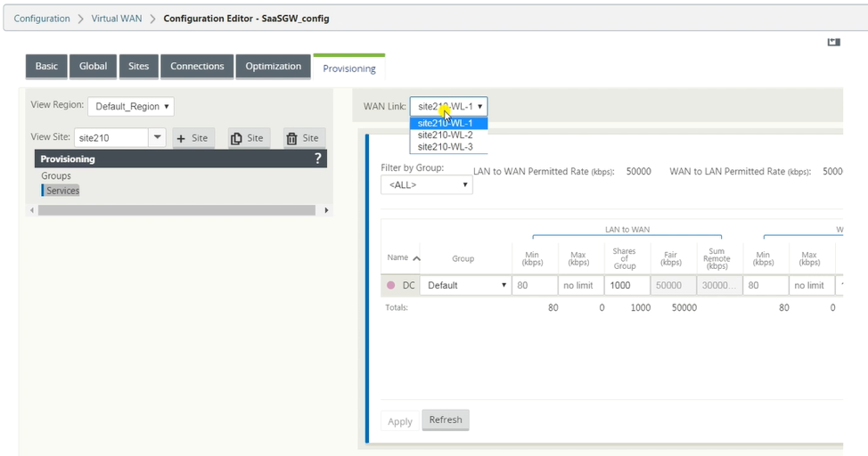Screen dimensions: 868x456
Task: Click the Shares of Group field for DC
Action: [x=627, y=285]
